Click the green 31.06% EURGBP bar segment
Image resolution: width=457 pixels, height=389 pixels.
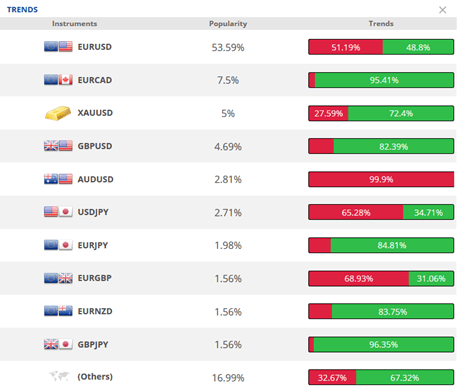click(431, 279)
